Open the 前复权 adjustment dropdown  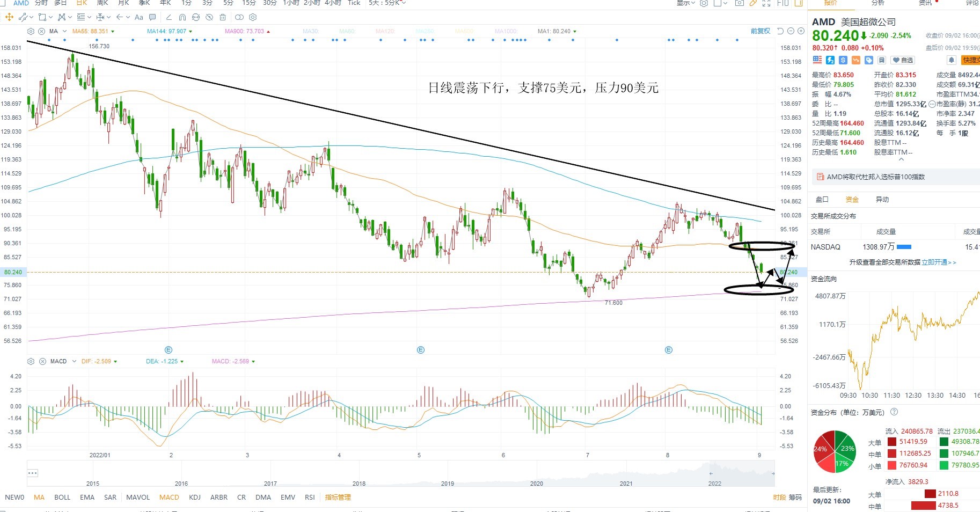[760, 31]
